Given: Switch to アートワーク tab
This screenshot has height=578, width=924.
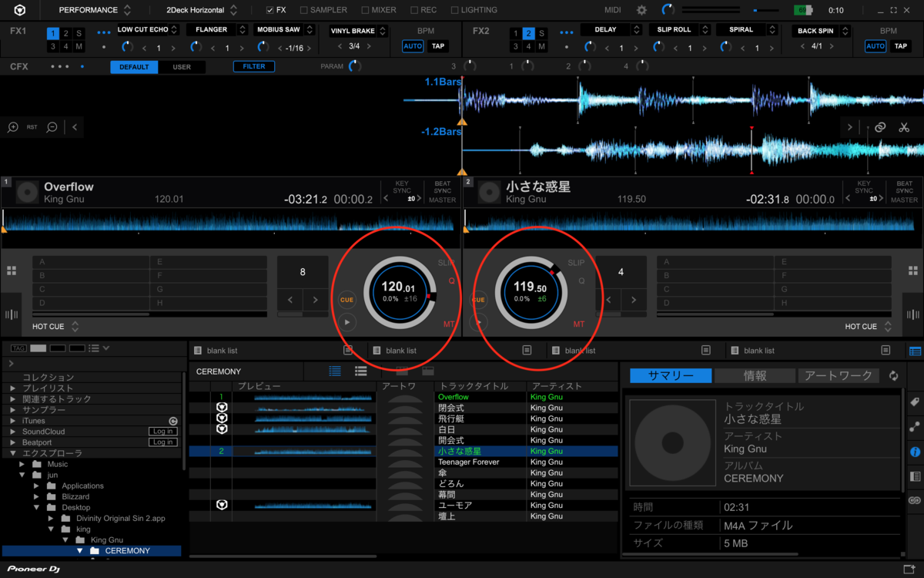Looking at the screenshot, I should pos(839,376).
